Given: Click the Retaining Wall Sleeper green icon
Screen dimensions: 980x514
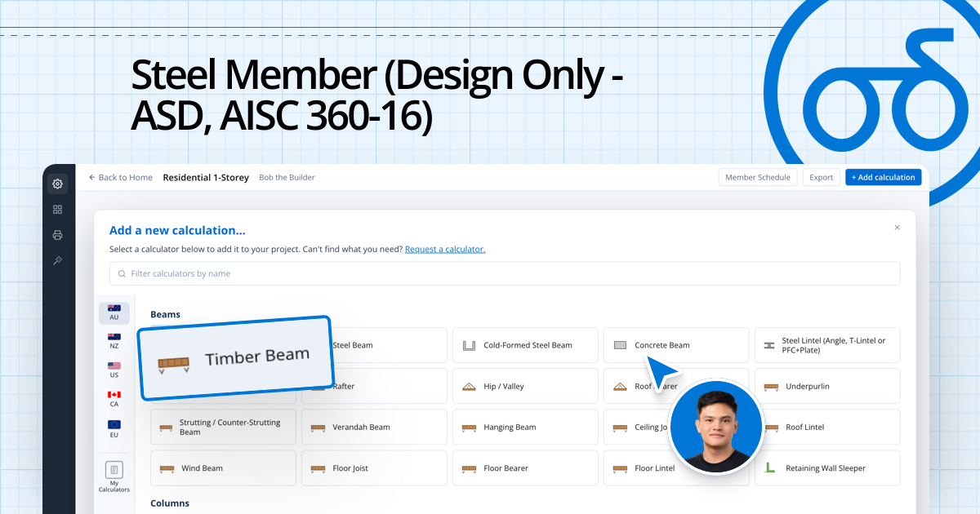Looking at the screenshot, I should click(x=769, y=468).
